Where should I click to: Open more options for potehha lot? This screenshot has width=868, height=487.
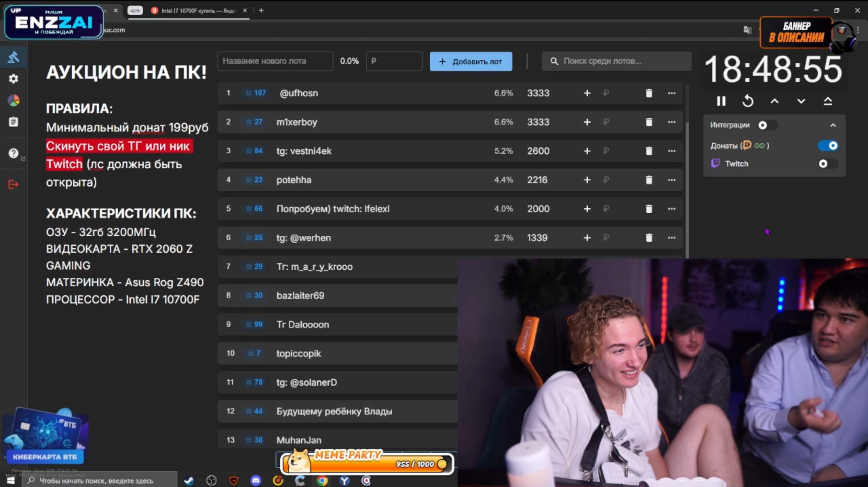click(671, 180)
